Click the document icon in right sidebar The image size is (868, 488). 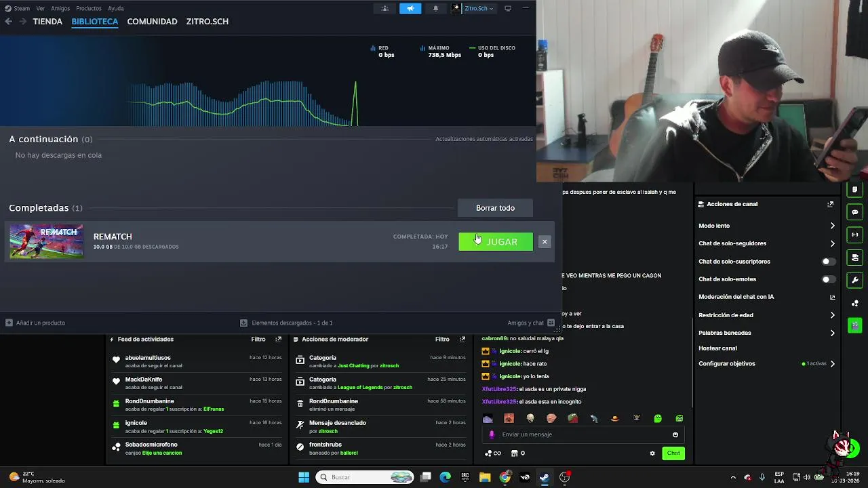[854, 189]
